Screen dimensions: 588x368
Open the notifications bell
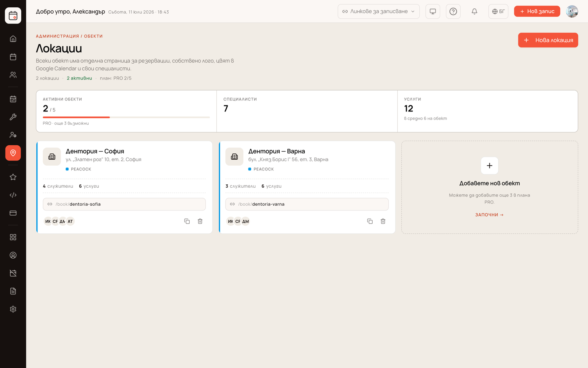474,11
